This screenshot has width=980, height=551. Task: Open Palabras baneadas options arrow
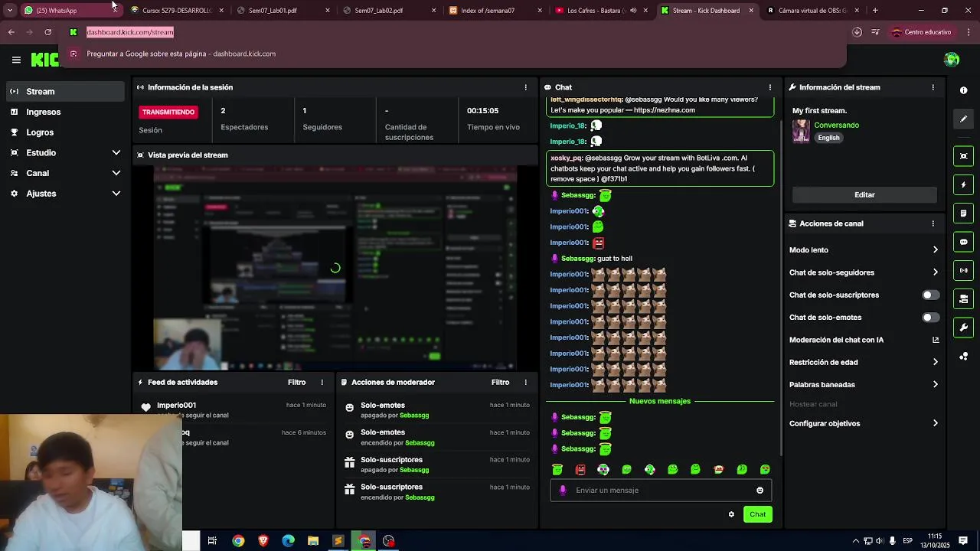pyautogui.click(x=935, y=384)
